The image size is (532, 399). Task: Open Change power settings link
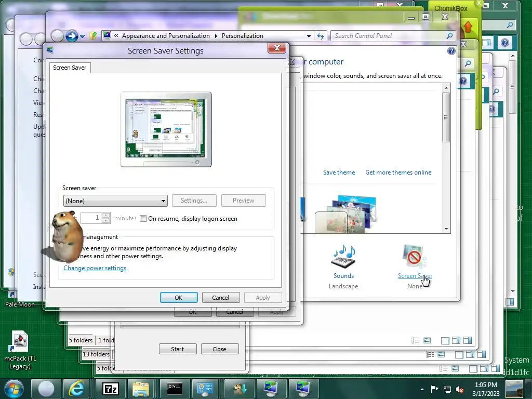coord(95,268)
